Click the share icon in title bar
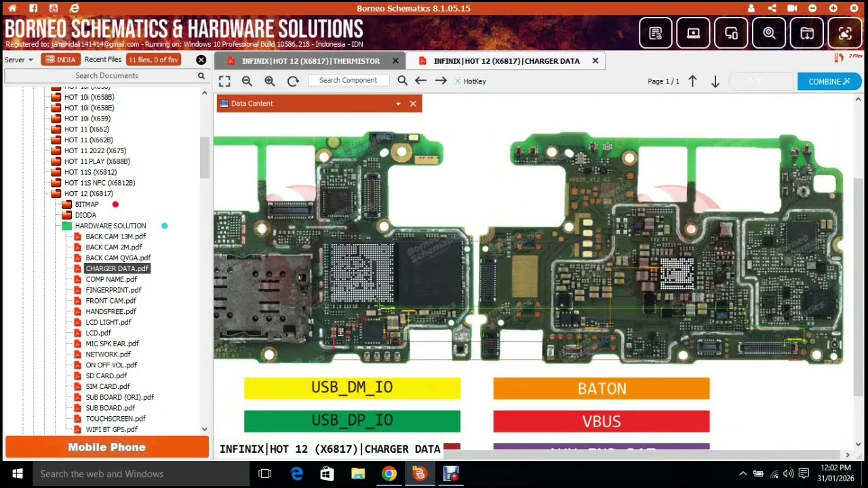 click(772, 8)
